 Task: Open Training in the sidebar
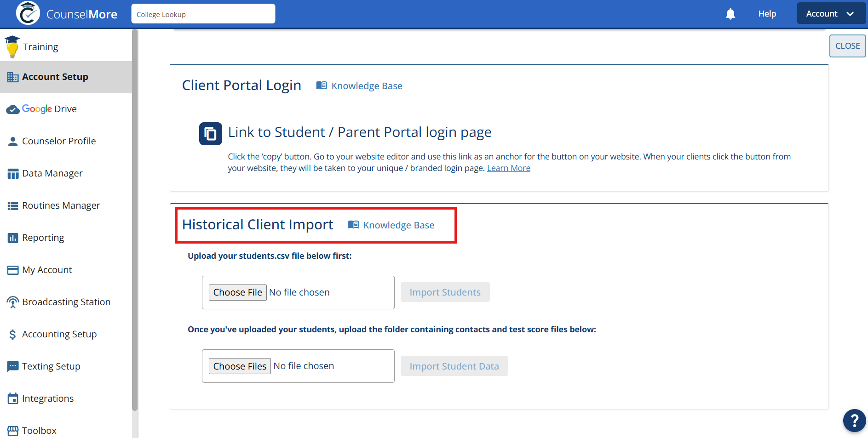pyautogui.click(x=66, y=46)
